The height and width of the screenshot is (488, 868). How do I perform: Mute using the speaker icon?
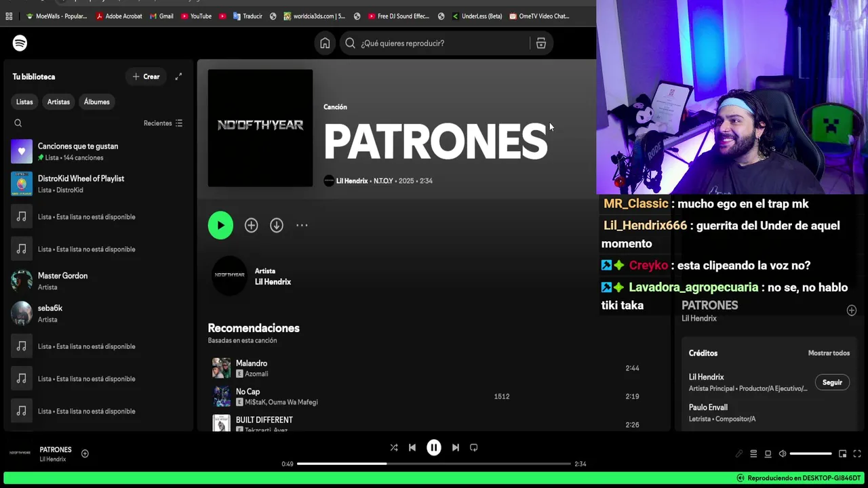tap(783, 453)
